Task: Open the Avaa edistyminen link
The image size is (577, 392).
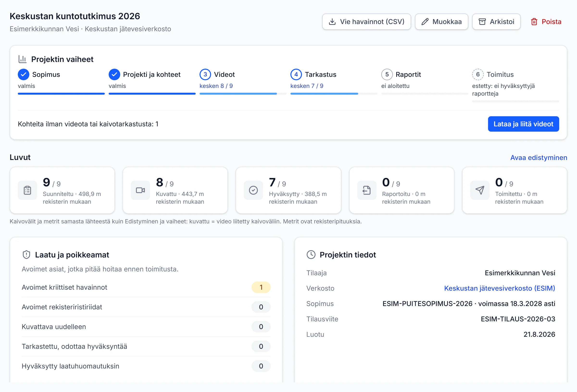Action: tap(539, 158)
